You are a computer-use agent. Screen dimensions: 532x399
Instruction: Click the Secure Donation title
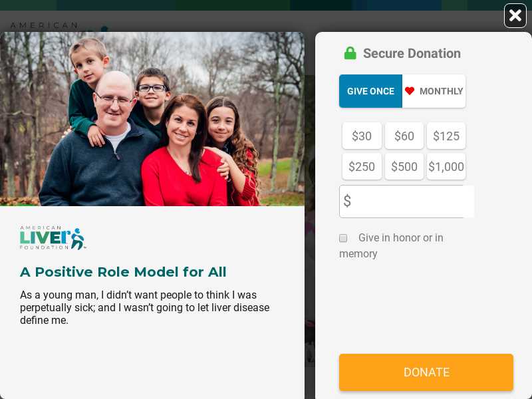click(412, 53)
